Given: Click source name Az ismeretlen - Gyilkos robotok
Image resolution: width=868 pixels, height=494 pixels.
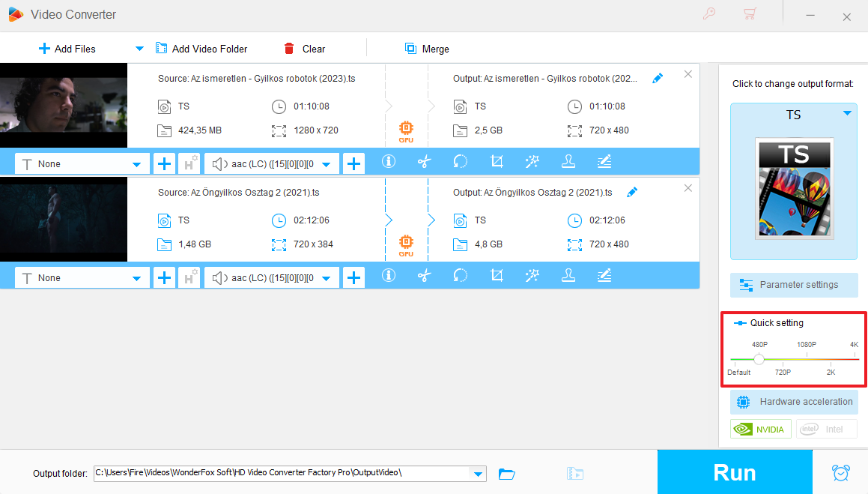Looking at the screenshot, I should pos(256,79).
